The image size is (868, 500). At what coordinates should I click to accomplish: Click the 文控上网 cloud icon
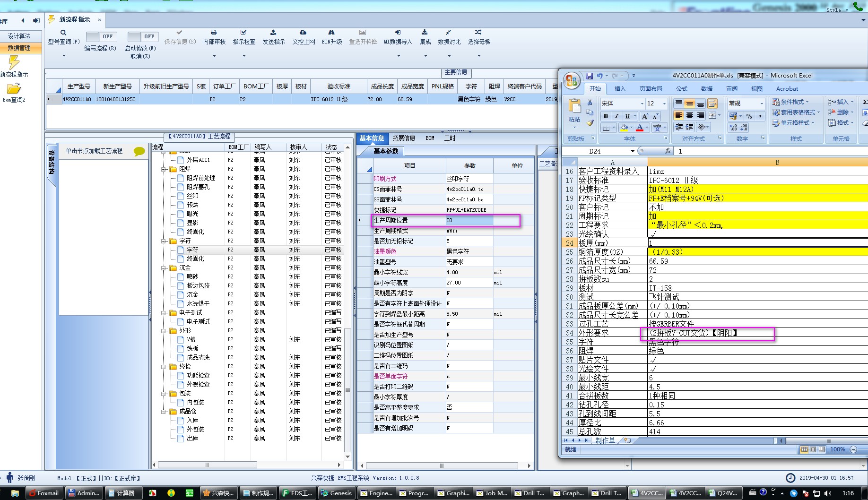303,33
